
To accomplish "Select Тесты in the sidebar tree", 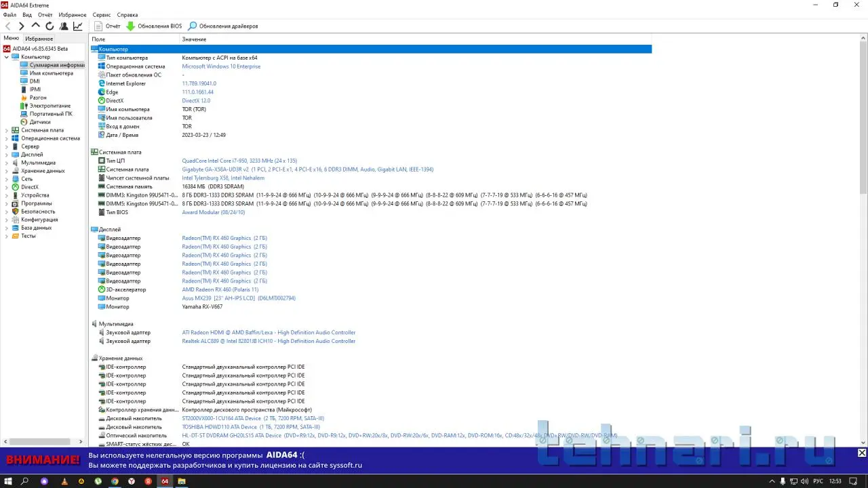I will pos(28,236).
